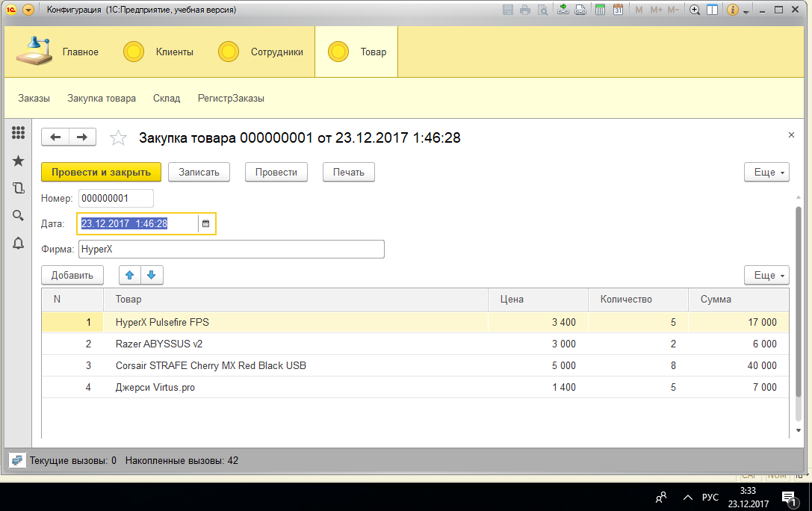The height and width of the screenshot is (511, 812).
Task: Open notifications bell in left sidebar
Action: (18, 243)
